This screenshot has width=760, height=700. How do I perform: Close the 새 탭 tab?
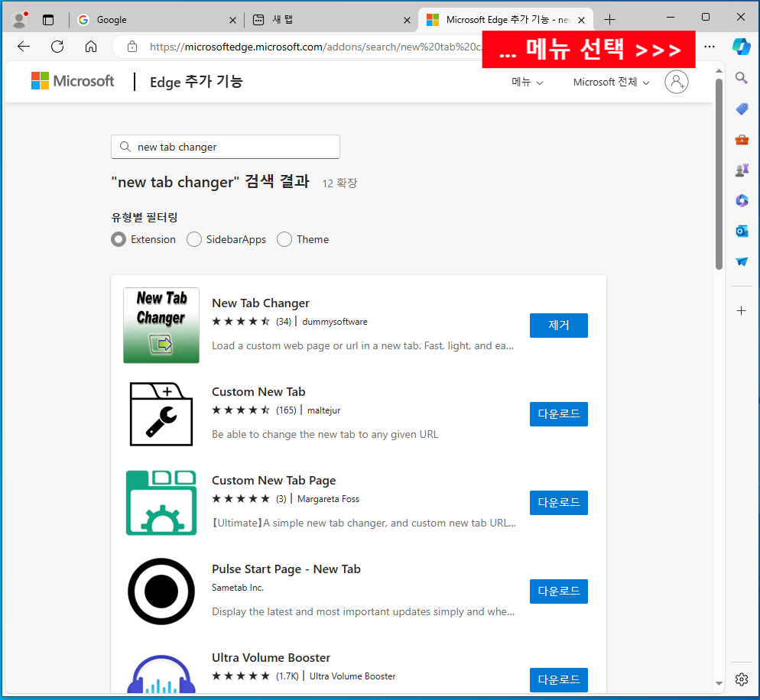click(x=407, y=21)
